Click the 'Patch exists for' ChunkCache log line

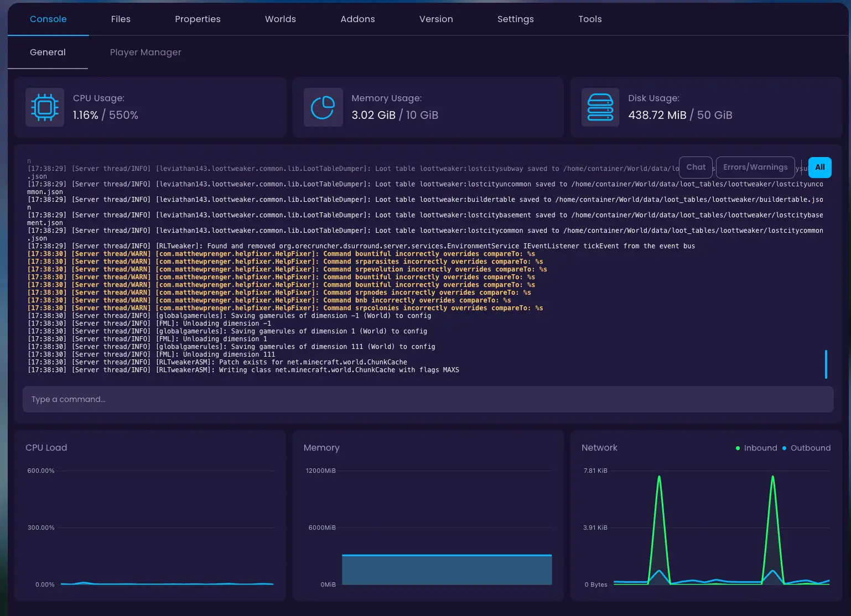pyautogui.click(x=217, y=362)
